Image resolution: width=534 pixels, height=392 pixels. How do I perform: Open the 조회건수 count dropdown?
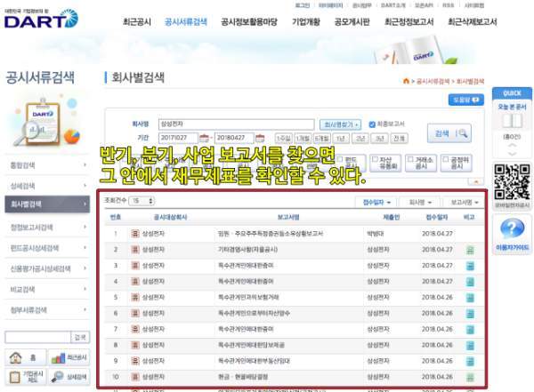[x=142, y=201]
